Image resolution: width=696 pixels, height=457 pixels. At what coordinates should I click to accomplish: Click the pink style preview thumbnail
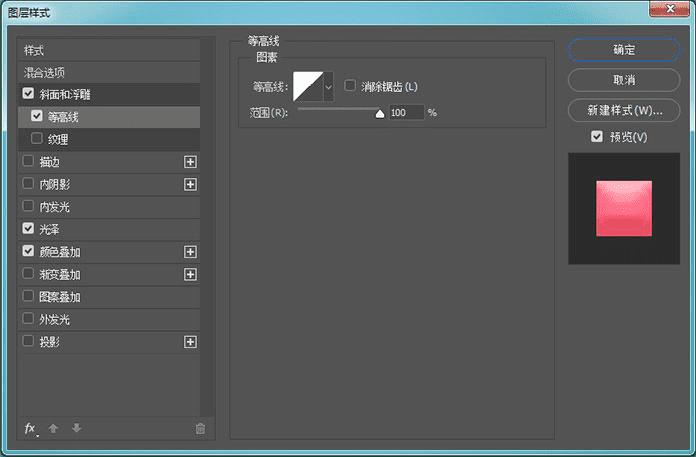(x=624, y=209)
